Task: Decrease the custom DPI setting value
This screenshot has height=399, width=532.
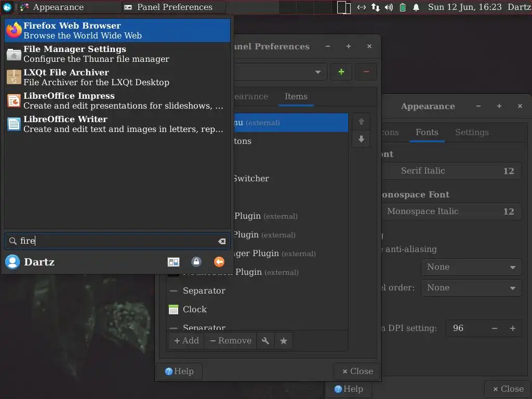Action: click(x=495, y=328)
